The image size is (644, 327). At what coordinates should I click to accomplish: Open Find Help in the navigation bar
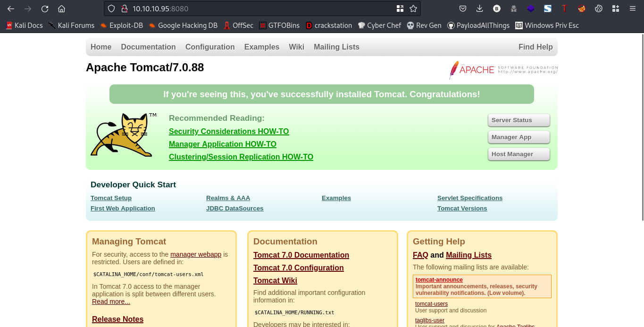(535, 47)
